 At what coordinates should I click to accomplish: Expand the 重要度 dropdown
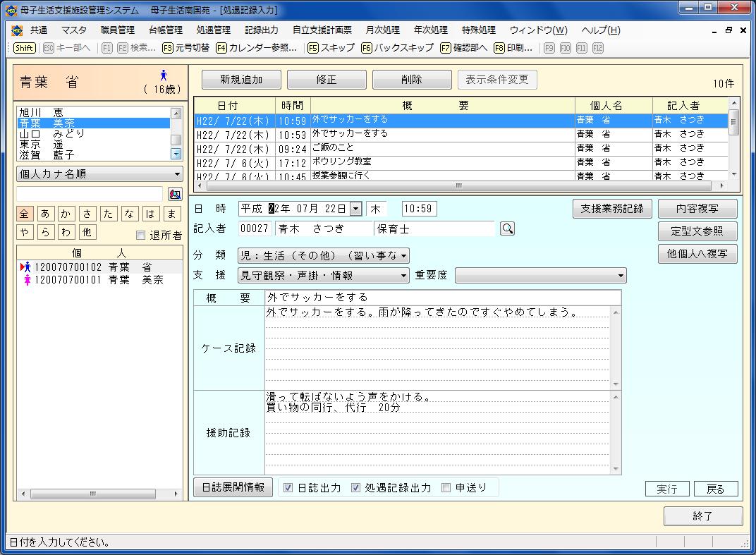[540, 276]
